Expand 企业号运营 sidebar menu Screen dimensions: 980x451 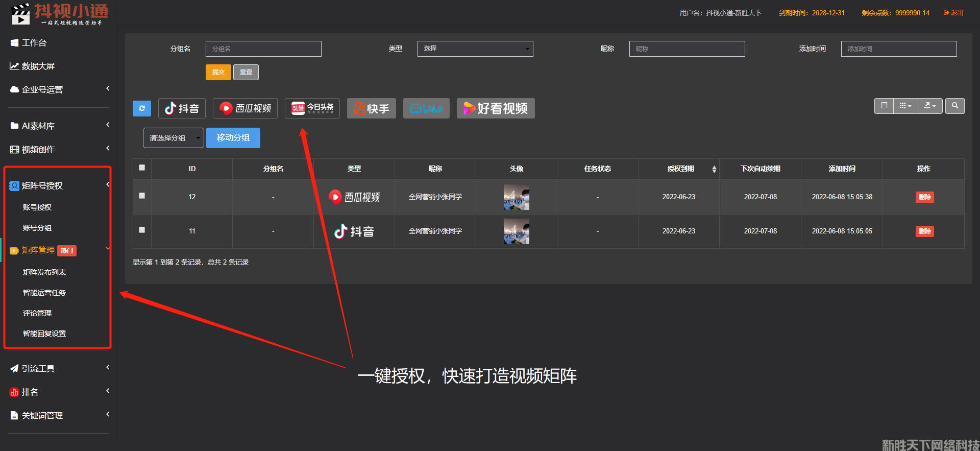(59, 89)
